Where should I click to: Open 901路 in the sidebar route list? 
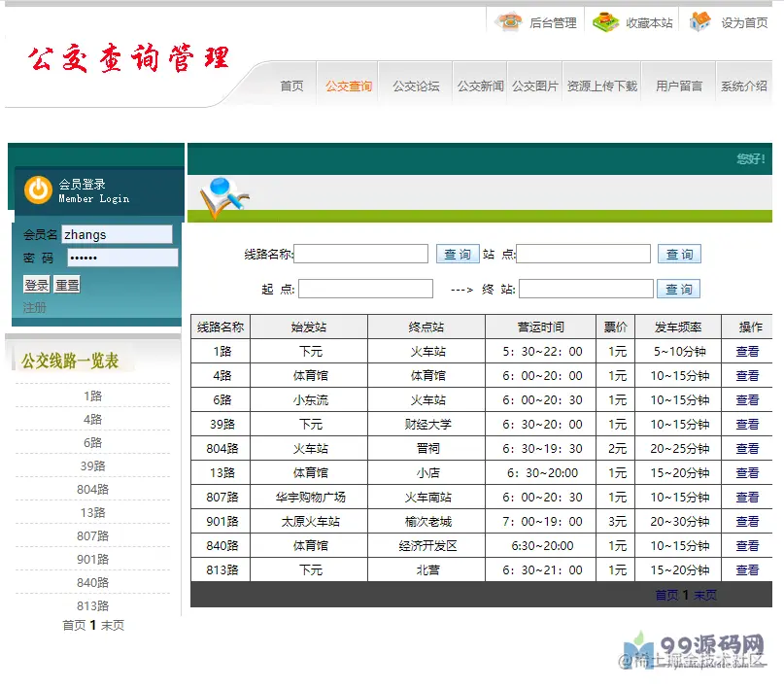coord(92,559)
